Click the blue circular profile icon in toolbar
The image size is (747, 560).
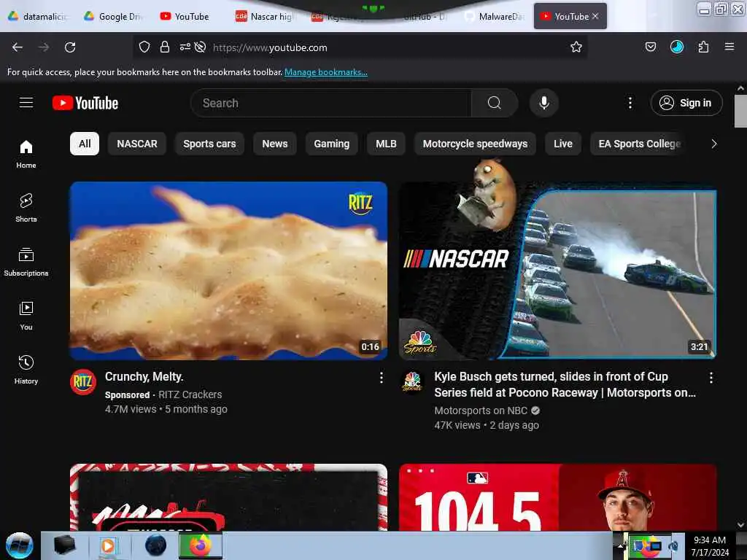[x=676, y=47]
